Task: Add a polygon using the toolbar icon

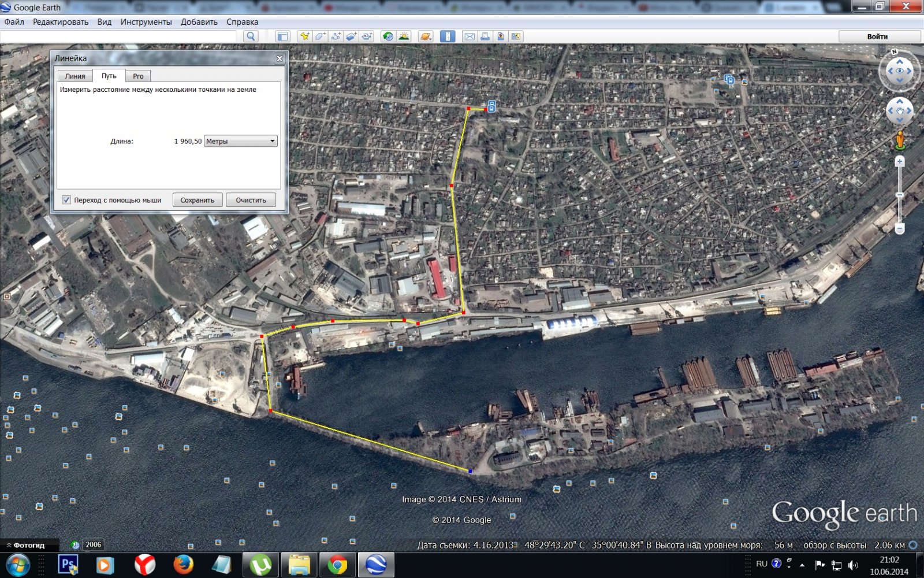Action: pyautogui.click(x=320, y=36)
